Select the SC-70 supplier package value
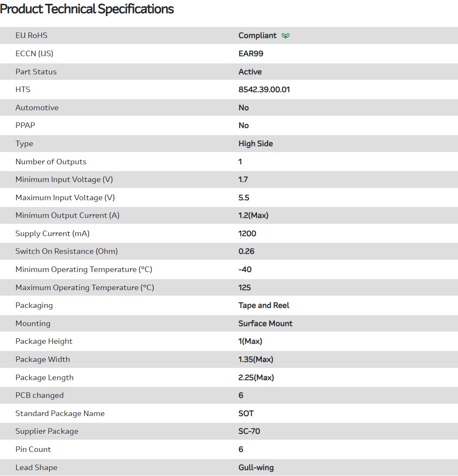Viewport: 458px width, 476px height. tap(249, 431)
